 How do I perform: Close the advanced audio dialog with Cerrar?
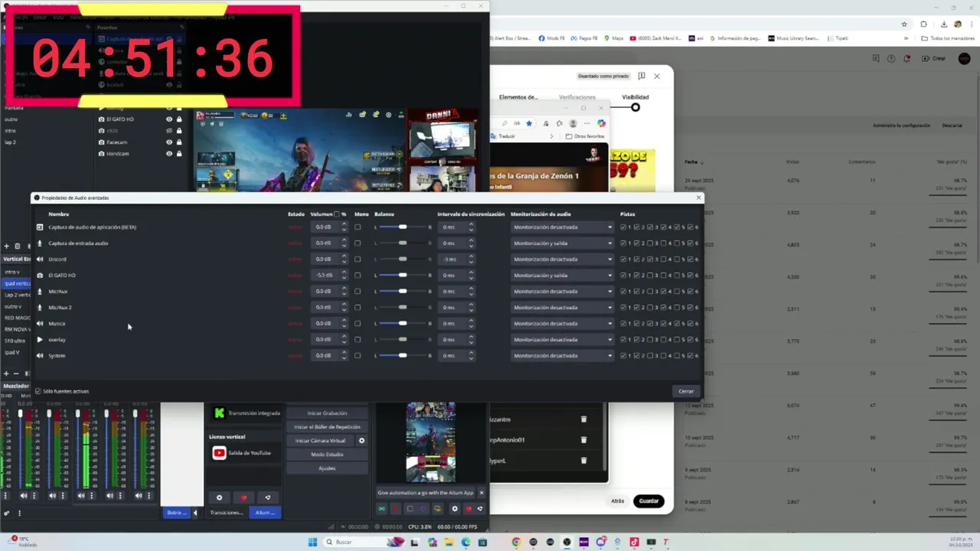pyautogui.click(x=686, y=391)
